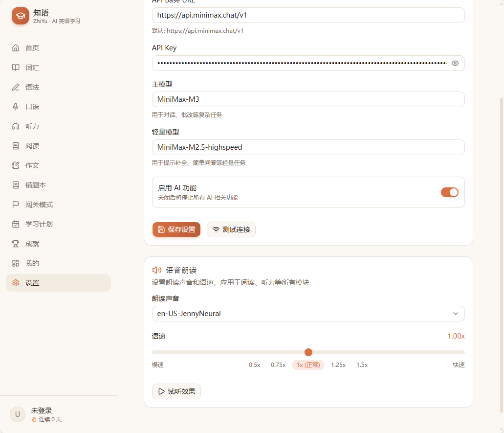Click the trophy icon beside 成就

click(16, 244)
